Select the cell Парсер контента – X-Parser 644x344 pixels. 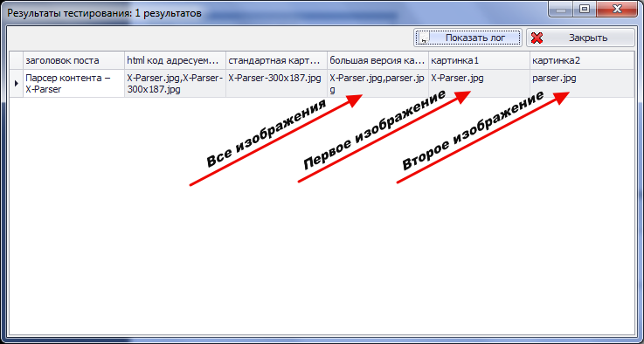[x=73, y=83]
